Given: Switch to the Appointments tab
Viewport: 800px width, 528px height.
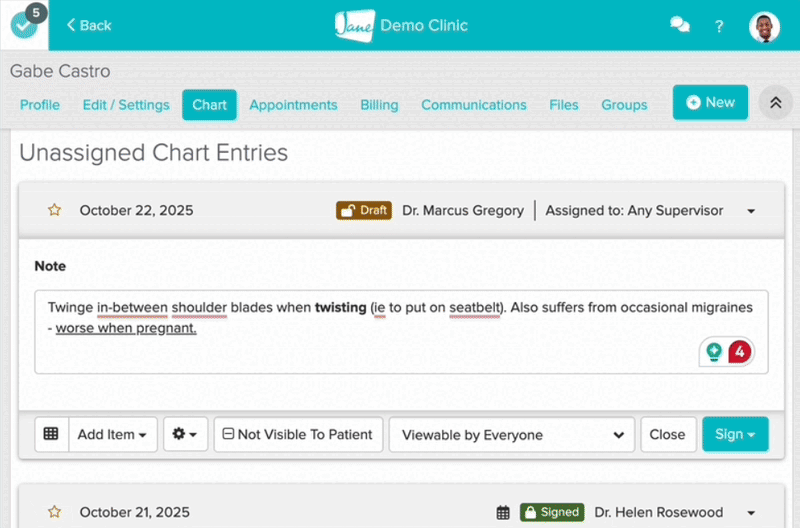Looking at the screenshot, I should (x=293, y=105).
